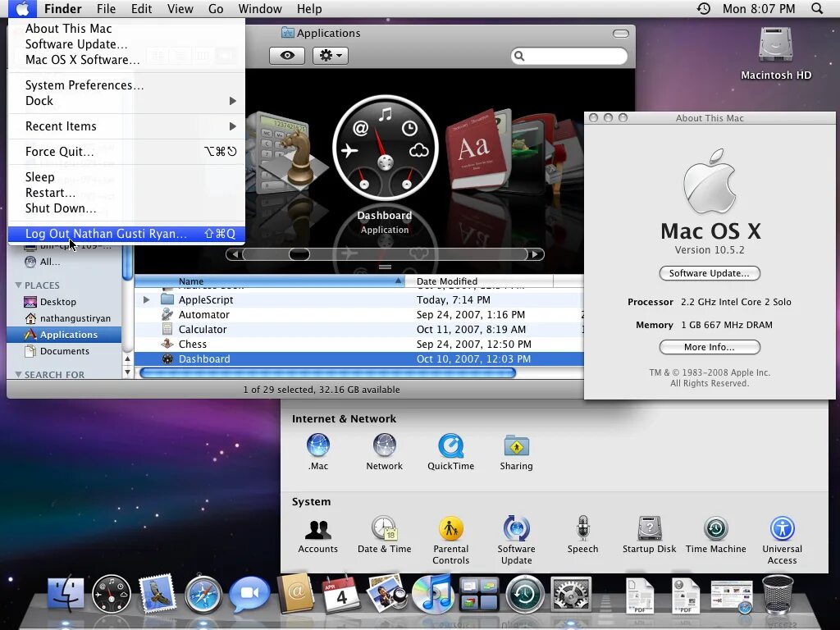Image resolution: width=840 pixels, height=630 pixels.
Task: Open Recent Items submenu
Action: (x=126, y=126)
